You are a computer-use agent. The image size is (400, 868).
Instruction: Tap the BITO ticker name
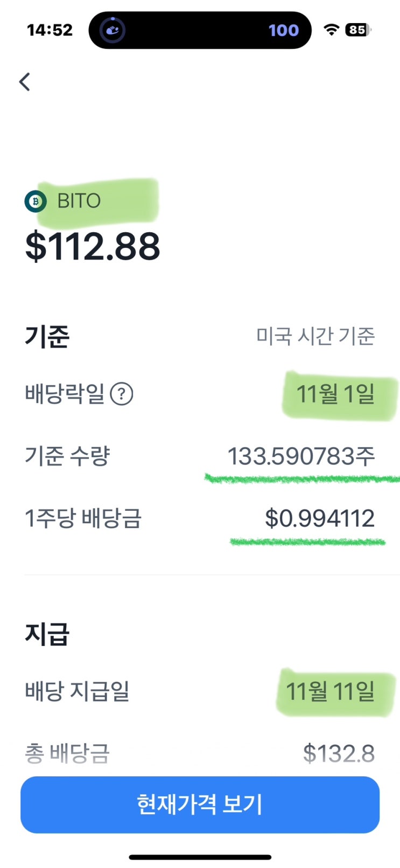[79, 201]
